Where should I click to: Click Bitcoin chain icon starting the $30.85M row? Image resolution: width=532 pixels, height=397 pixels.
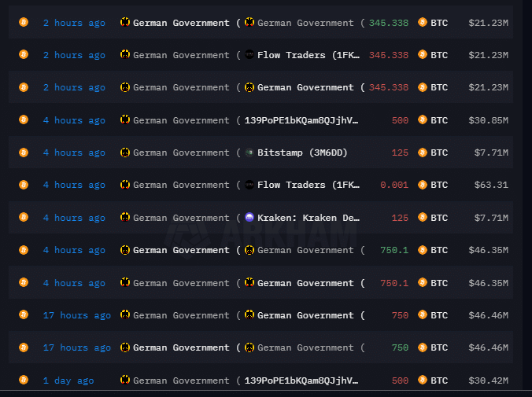coord(24,119)
